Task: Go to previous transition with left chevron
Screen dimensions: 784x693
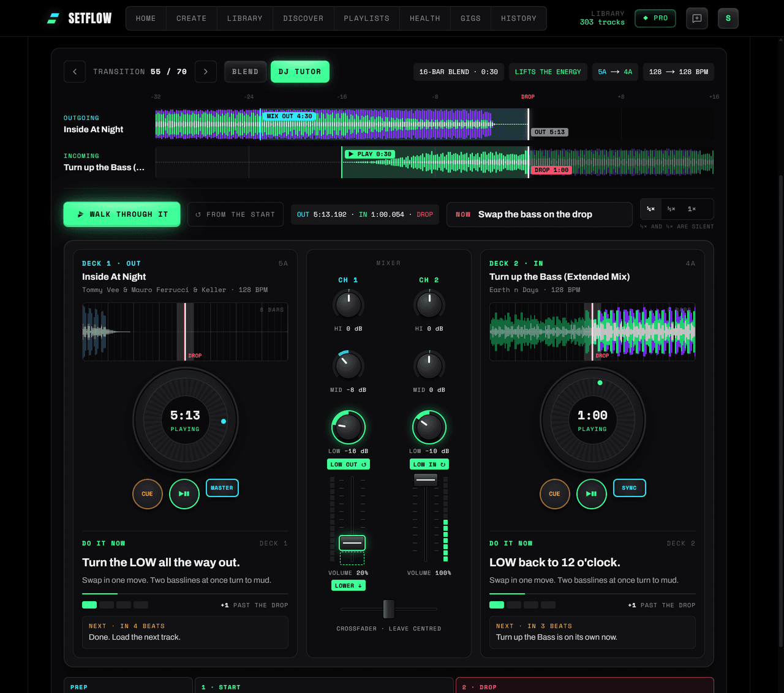Action: (75, 72)
